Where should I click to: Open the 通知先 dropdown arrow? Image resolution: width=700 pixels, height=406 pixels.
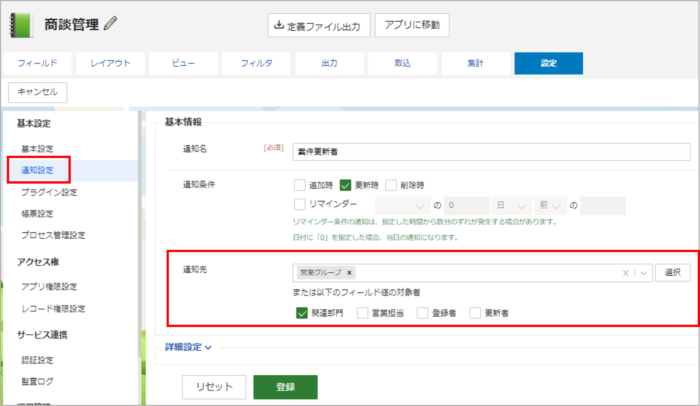click(x=643, y=273)
